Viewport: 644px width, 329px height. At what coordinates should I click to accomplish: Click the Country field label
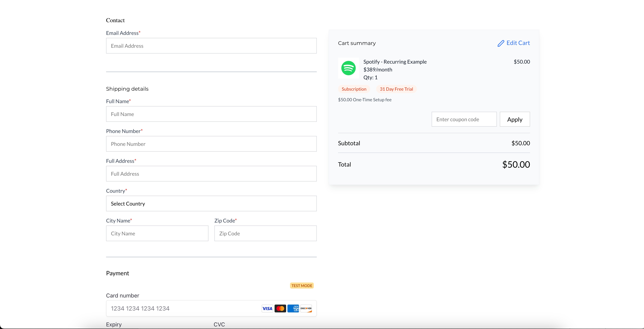pos(116,191)
